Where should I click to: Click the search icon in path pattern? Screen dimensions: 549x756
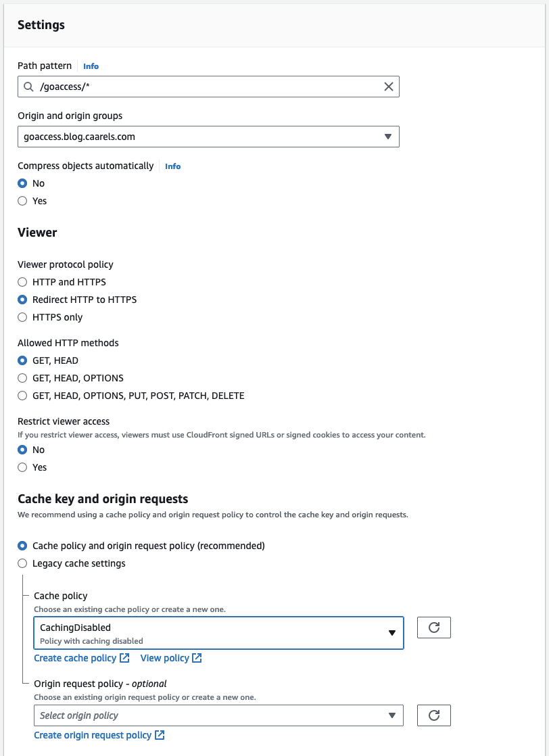click(28, 87)
